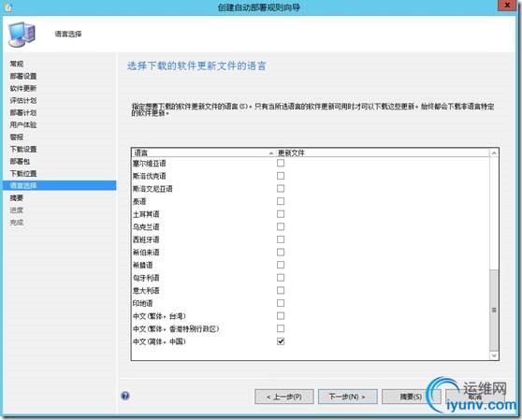The width and height of the screenshot is (522, 420).
Task: Click the language list scroll down arrow
Action: (494, 355)
